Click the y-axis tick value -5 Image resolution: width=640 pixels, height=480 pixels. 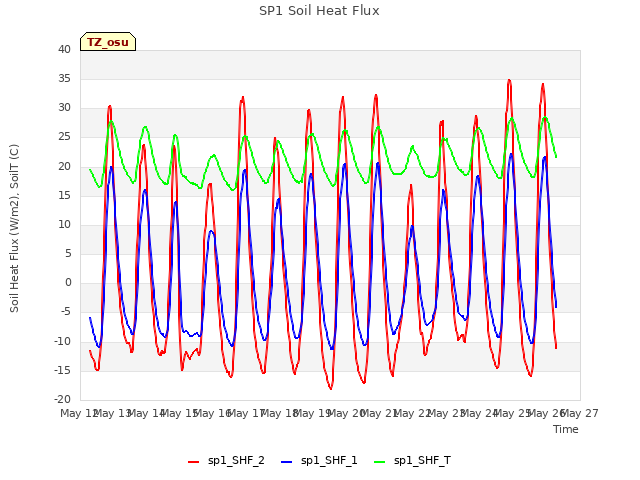65,312
